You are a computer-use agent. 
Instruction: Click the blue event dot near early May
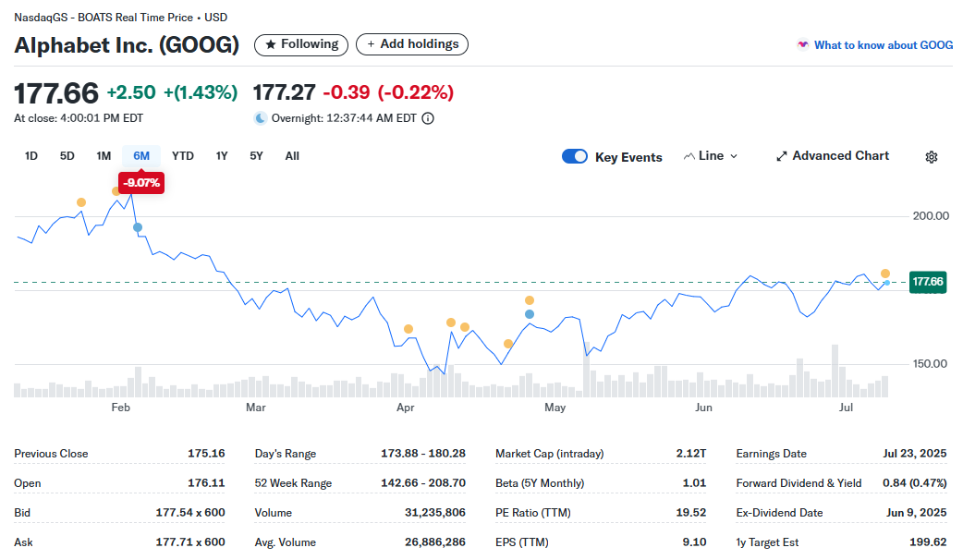[x=530, y=314]
